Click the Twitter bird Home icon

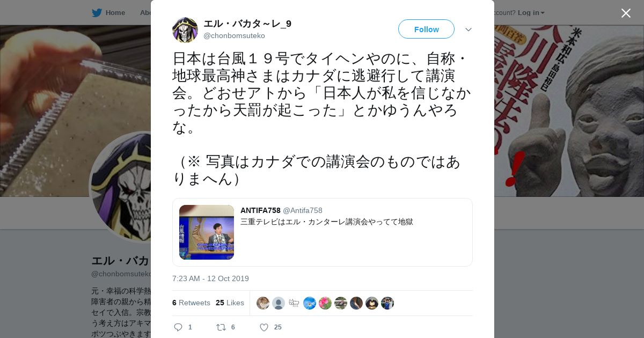pos(97,12)
